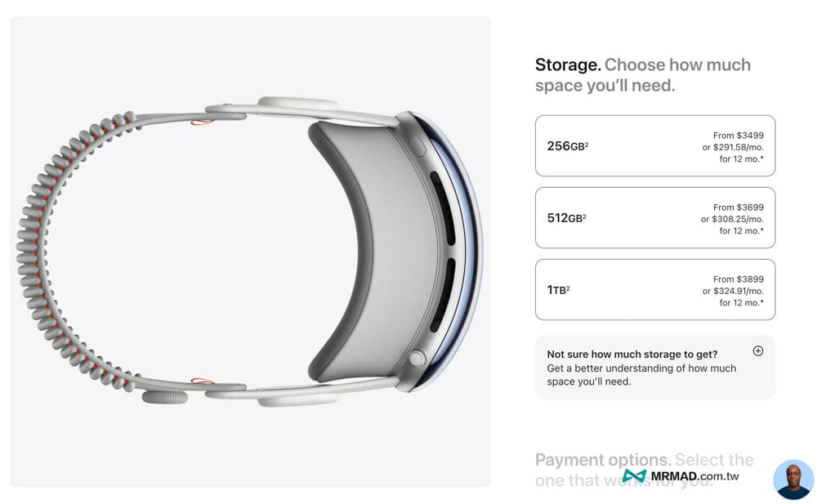
Task: Click the "Payment options" heading
Action: coord(602,460)
